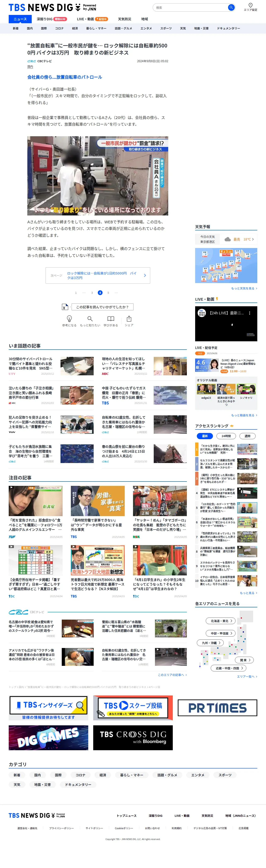Click the 検索 search input field

191,7
